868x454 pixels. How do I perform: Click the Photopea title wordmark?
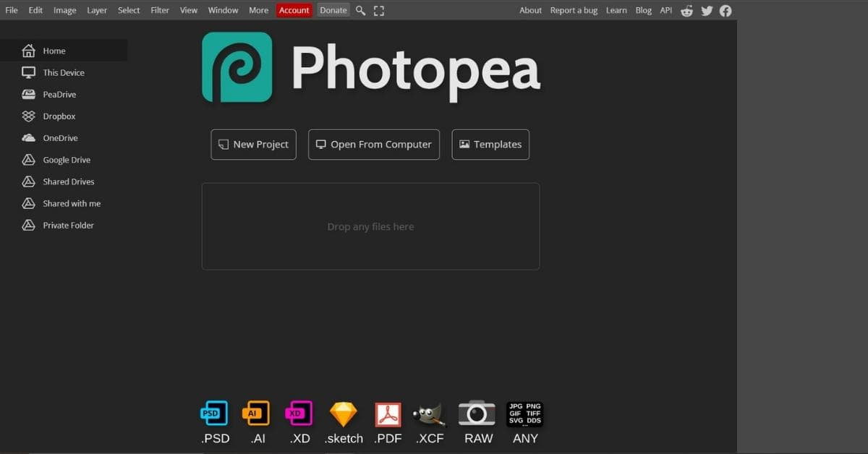416,71
